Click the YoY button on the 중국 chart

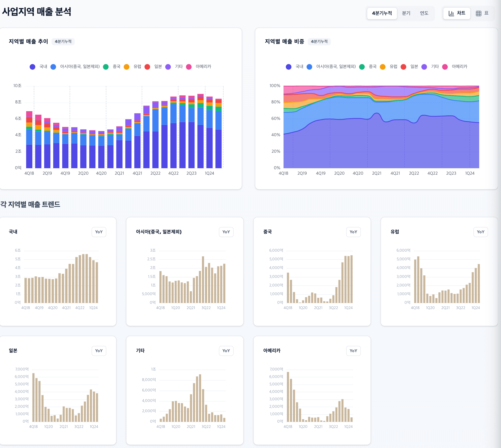[x=353, y=232]
